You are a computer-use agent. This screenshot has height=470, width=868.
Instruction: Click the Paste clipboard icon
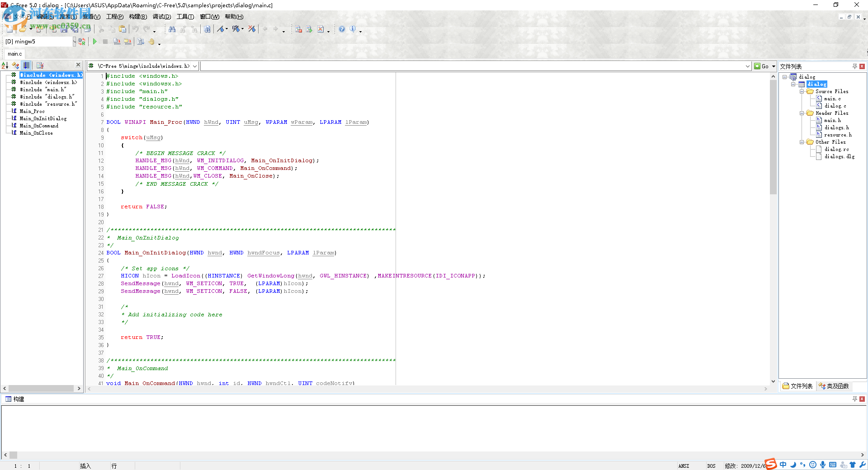pos(123,29)
